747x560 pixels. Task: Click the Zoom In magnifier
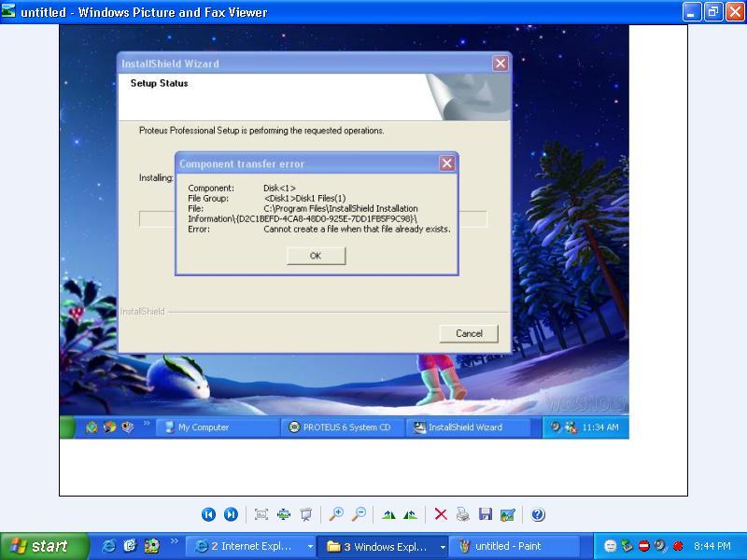click(336, 514)
